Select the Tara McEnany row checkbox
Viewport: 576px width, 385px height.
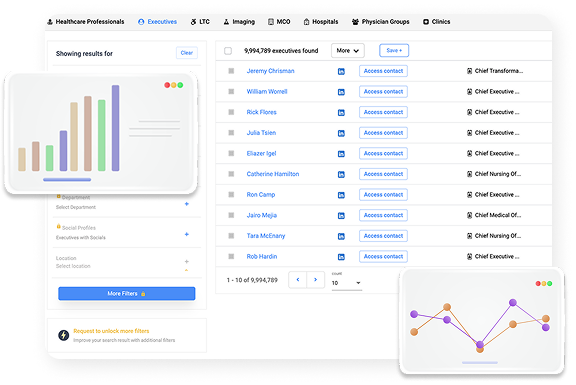click(231, 235)
